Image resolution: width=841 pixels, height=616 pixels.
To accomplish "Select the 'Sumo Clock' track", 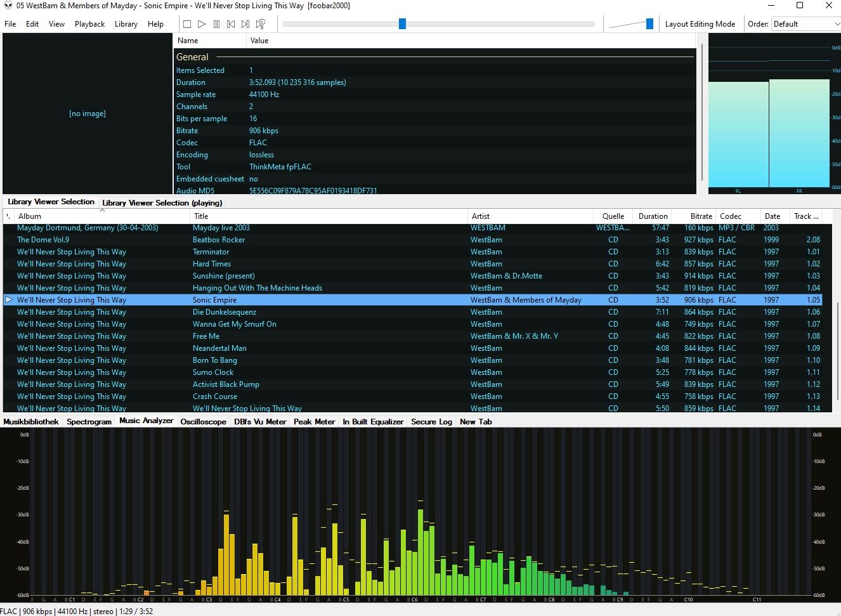I will [x=412, y=372].
